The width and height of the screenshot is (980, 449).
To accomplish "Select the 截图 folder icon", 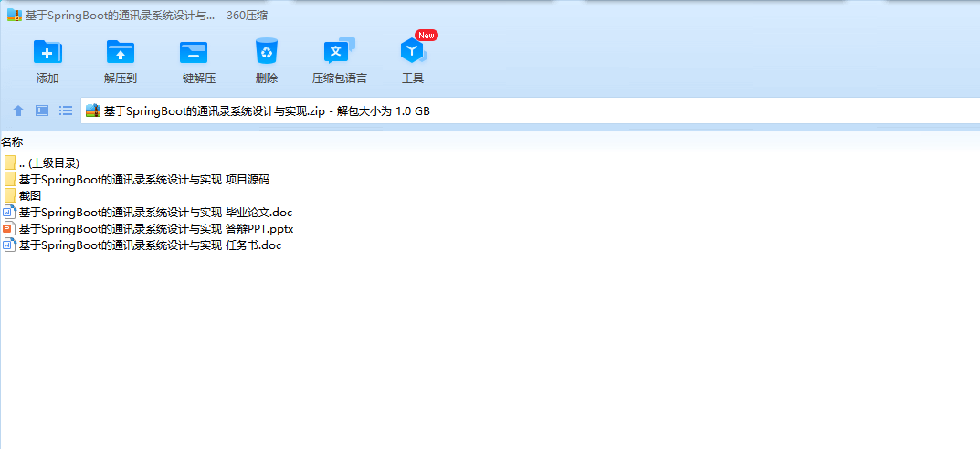I will click(9, 195).
